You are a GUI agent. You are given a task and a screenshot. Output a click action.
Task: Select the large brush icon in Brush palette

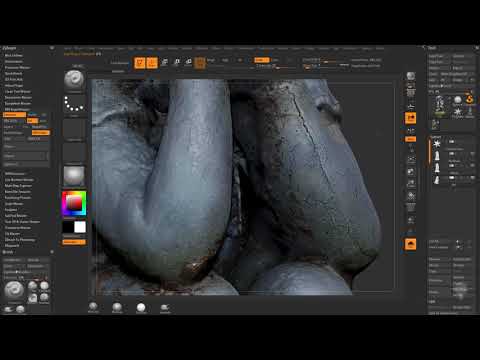click(14, 290)
